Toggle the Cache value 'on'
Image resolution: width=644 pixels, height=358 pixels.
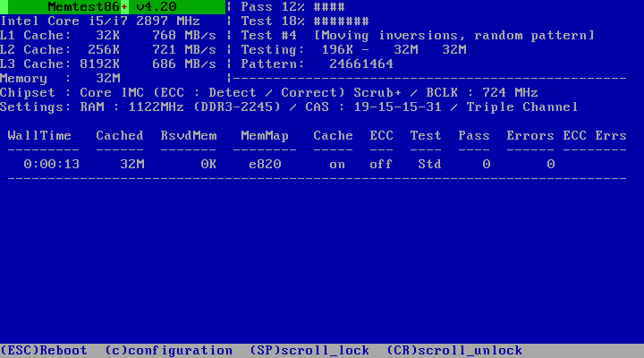pos(337,165)
